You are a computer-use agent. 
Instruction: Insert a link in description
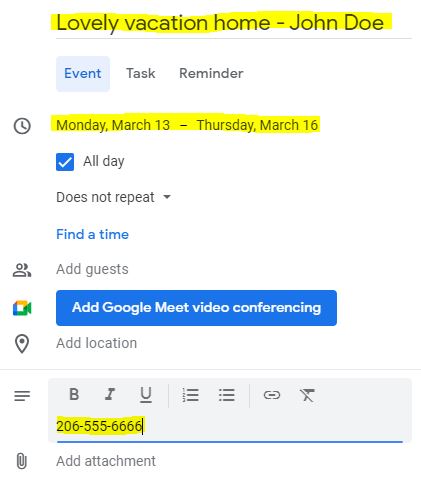click(x=272, y=395)
